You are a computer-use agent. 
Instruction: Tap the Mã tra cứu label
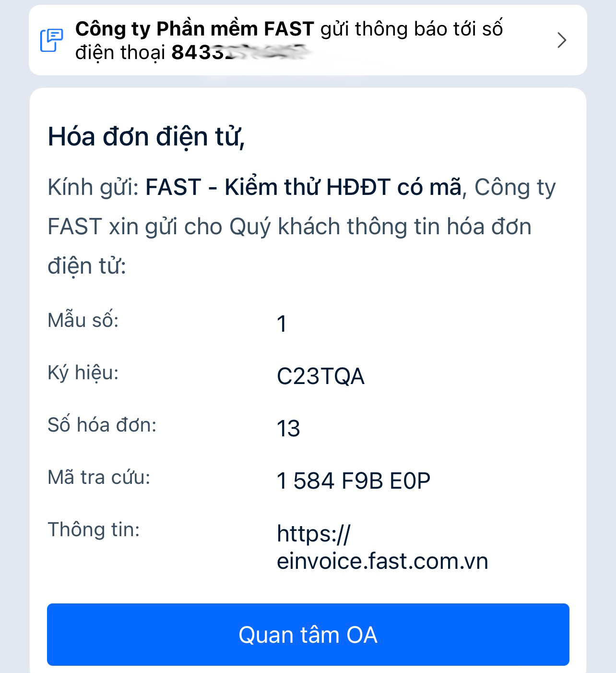click(99, 477)
